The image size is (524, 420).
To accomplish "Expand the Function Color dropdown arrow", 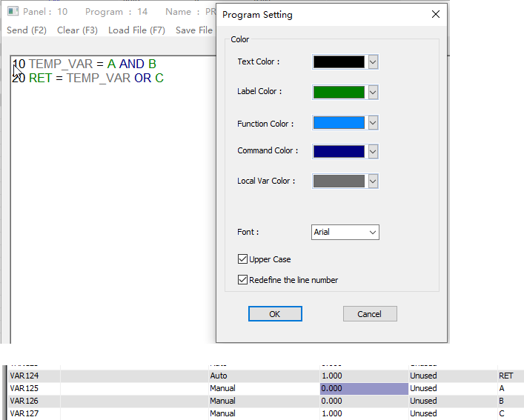I will 373,123.
